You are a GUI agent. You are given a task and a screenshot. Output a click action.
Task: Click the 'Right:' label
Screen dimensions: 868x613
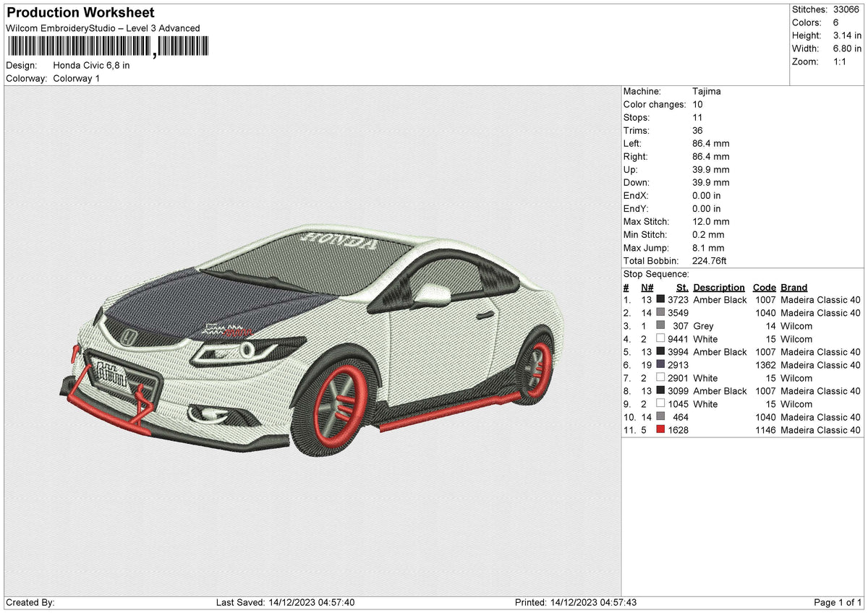[x=636, y=157]
